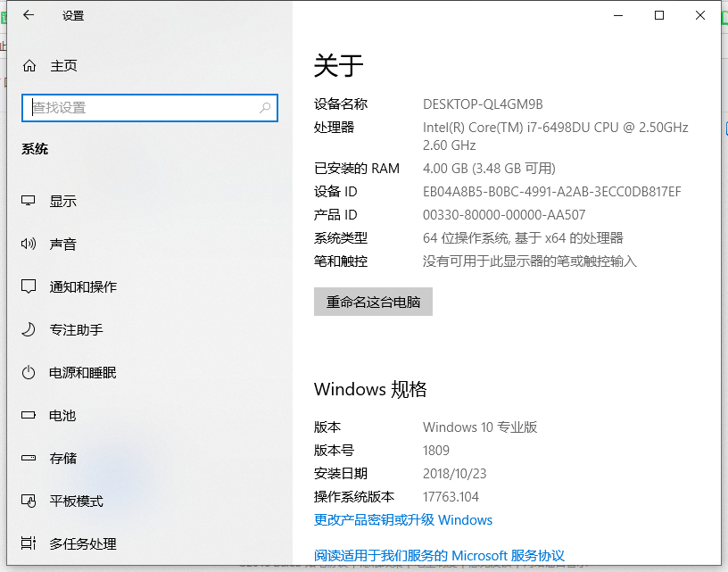This screenshot has height=572, width=728.
Task: Open 主页 home page label
Action: (x=63, y=66)
